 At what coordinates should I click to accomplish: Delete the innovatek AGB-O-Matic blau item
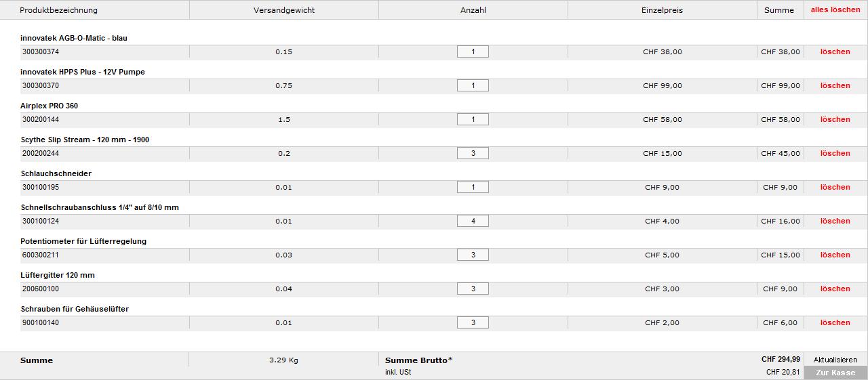point(835,51)
